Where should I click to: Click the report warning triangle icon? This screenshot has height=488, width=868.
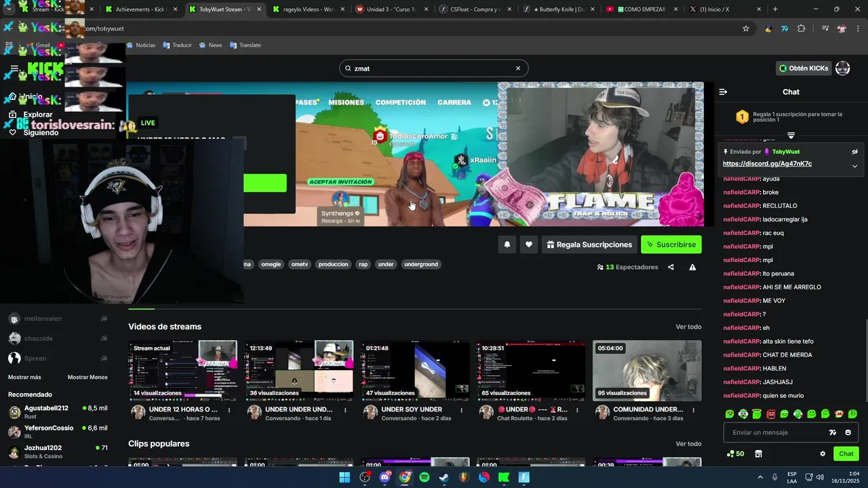(692, 267)
